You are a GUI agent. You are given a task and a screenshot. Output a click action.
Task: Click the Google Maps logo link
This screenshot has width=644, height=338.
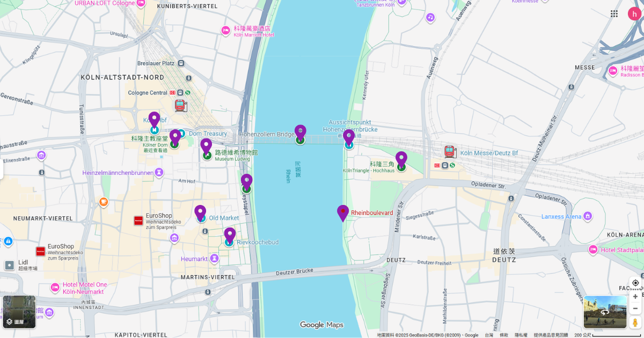322,325
